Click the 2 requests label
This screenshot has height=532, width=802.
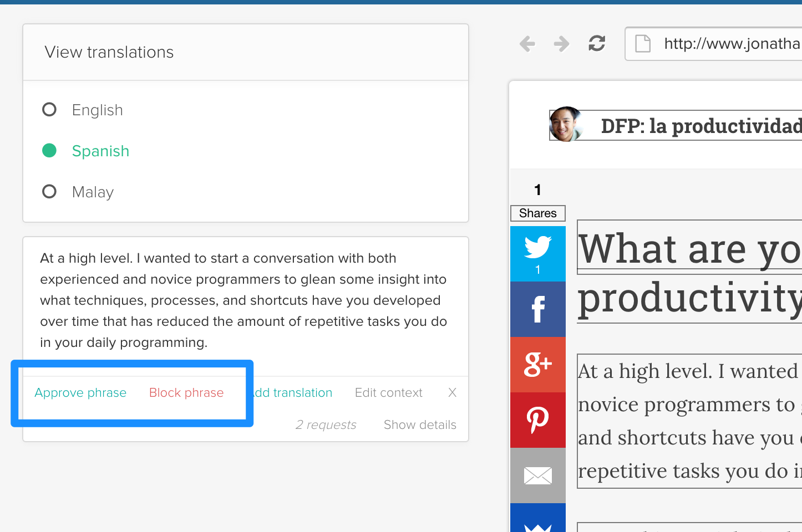click(326, 424)
